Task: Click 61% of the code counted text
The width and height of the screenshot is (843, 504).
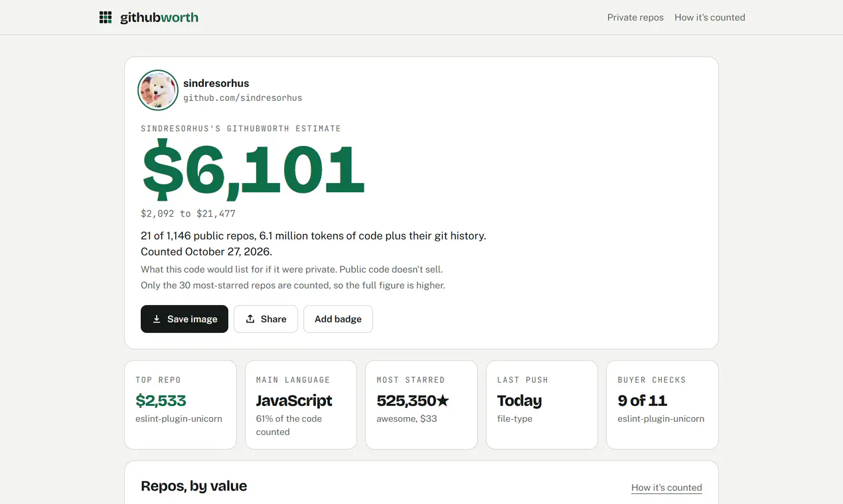Action: coord(289,425)
